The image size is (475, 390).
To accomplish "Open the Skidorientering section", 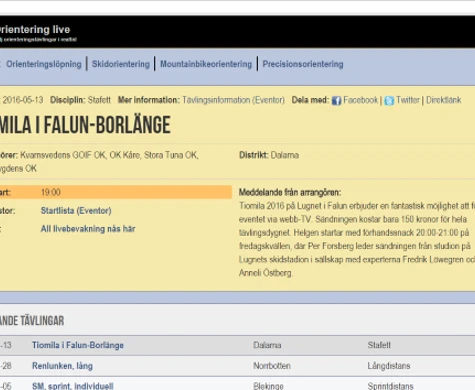I will click(x=121, y=64).
